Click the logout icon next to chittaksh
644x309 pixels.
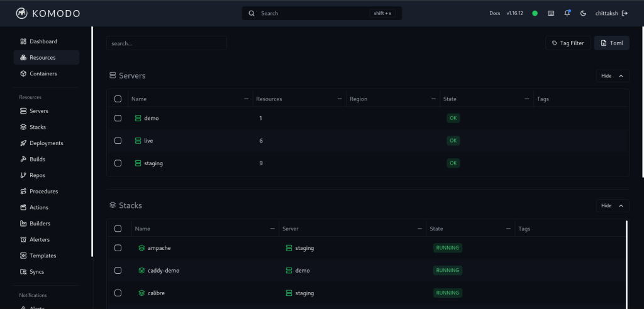point(625,13)
